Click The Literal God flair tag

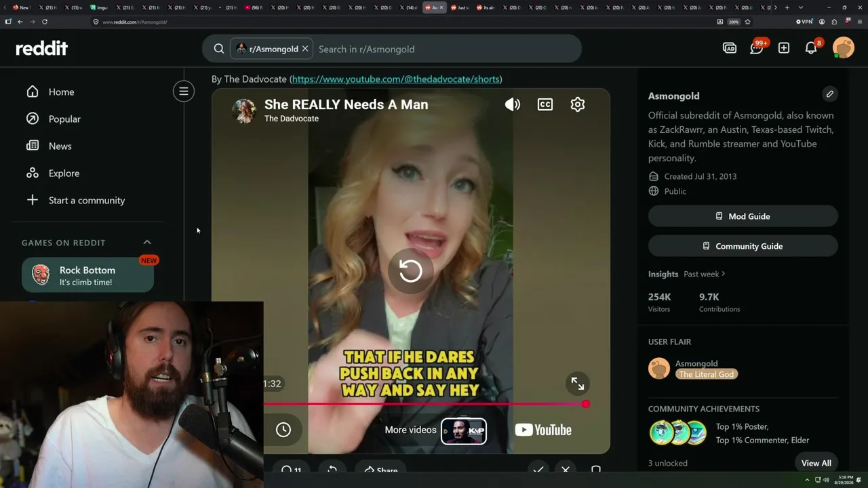706,375
